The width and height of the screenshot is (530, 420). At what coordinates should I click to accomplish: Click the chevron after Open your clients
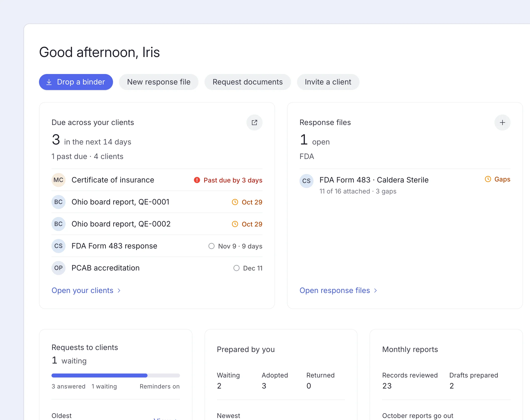pos(119,290)
